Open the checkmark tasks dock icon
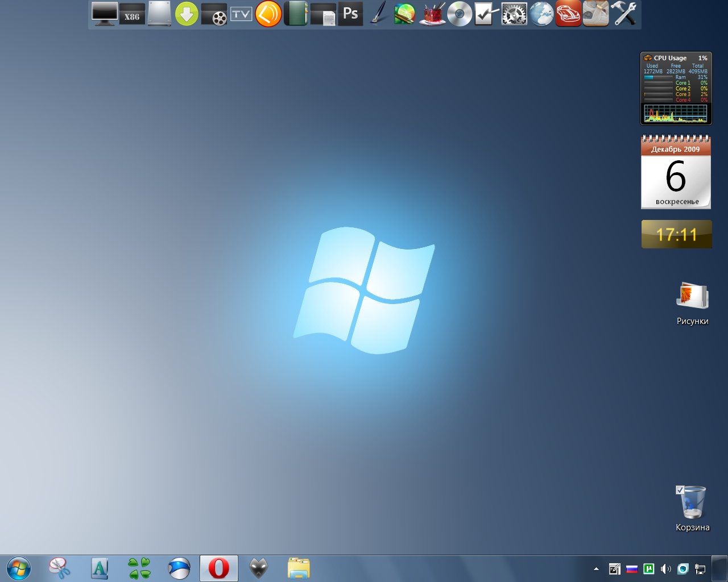This screenshot has height=582, width=728. (x=487, y=14)
